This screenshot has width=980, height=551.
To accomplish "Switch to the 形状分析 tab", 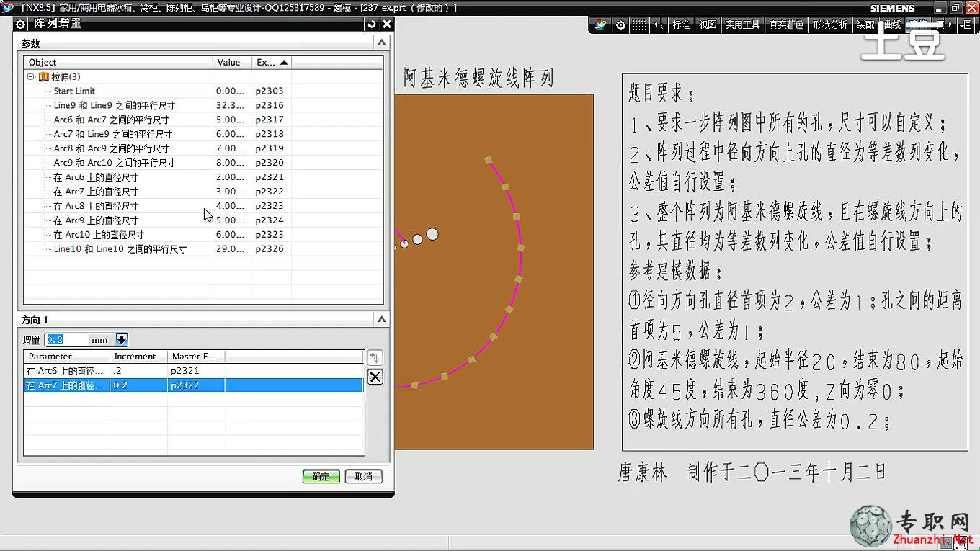I will (830, 24).
